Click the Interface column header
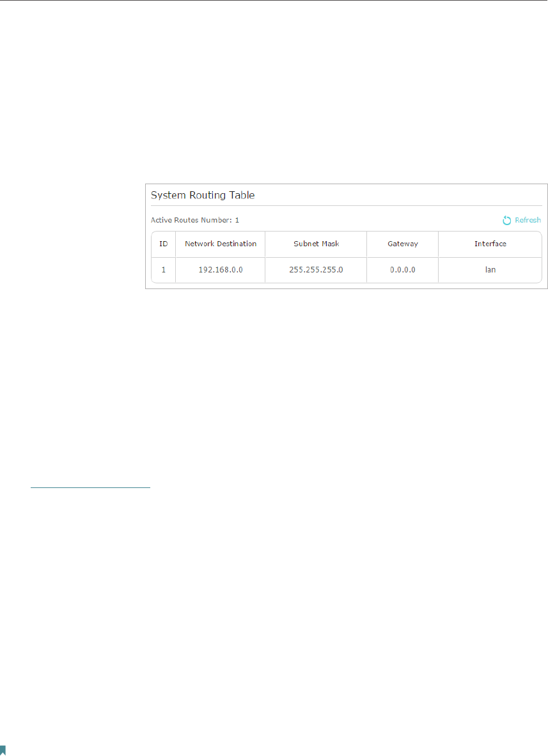The height and width of the screenshot is (756, 548). coord(490,244)
